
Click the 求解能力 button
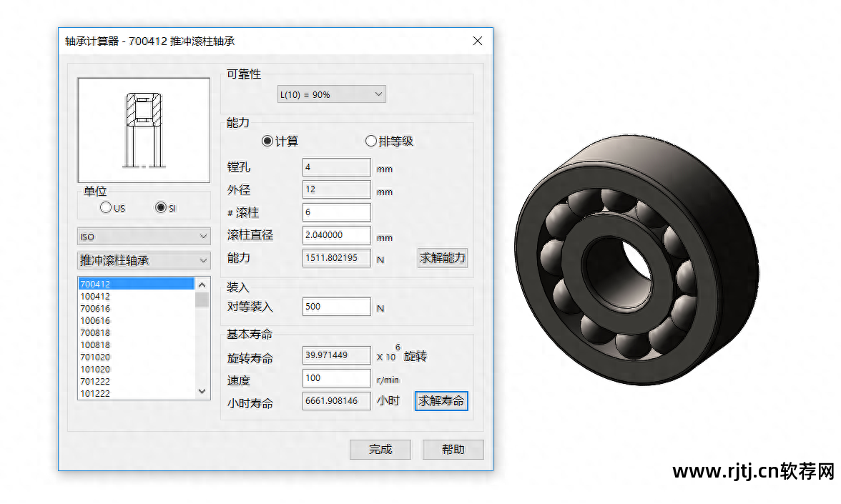click(x=442, y=257)
